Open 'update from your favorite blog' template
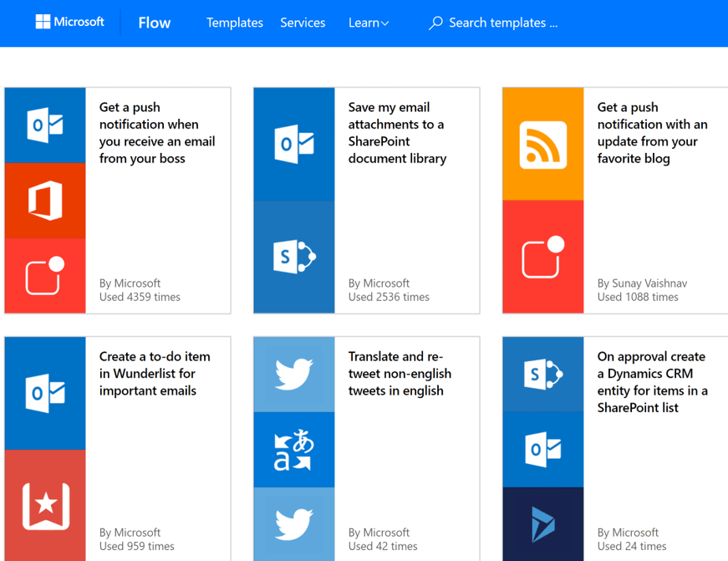This screenshot has height=561, width=728. (652, 133)
